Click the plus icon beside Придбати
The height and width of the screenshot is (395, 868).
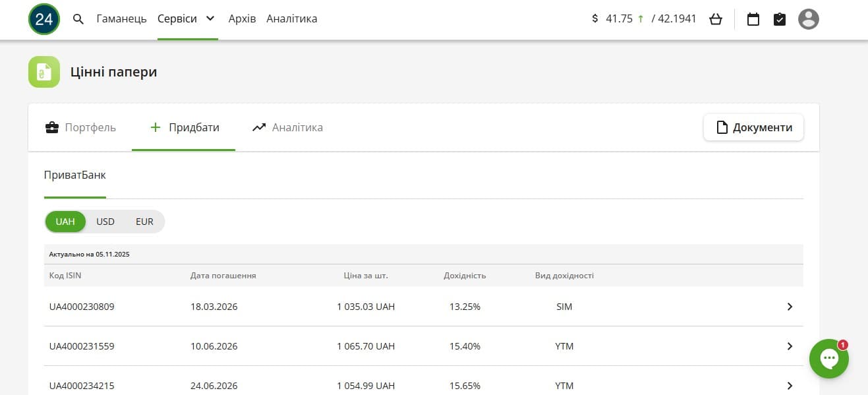156,127
